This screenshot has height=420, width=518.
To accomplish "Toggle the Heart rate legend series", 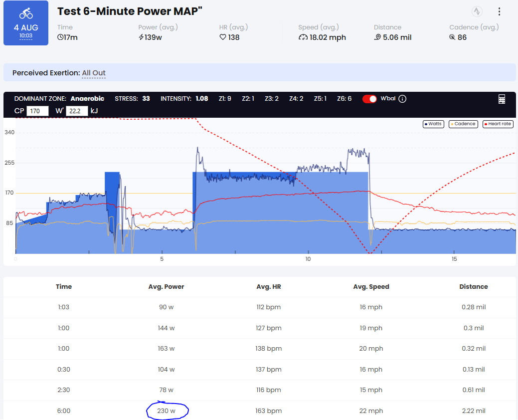I will click(498, 124).
